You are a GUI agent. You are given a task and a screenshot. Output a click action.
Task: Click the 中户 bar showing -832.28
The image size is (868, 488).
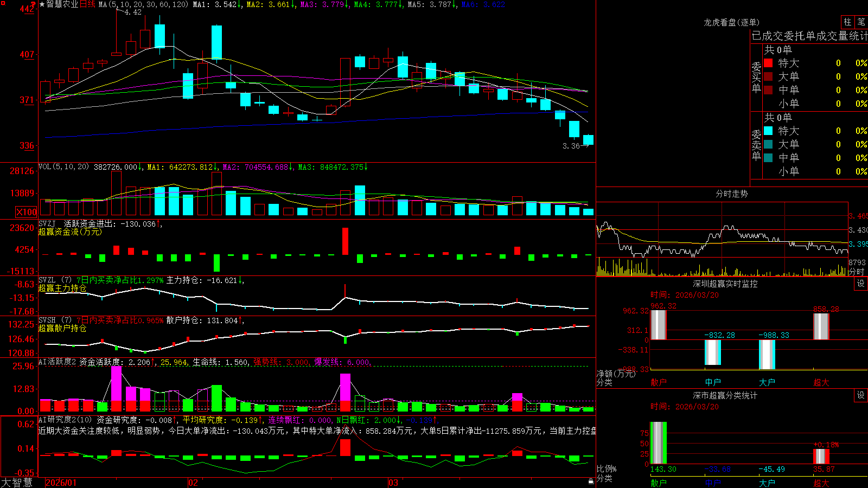click(x=712, y=352)
